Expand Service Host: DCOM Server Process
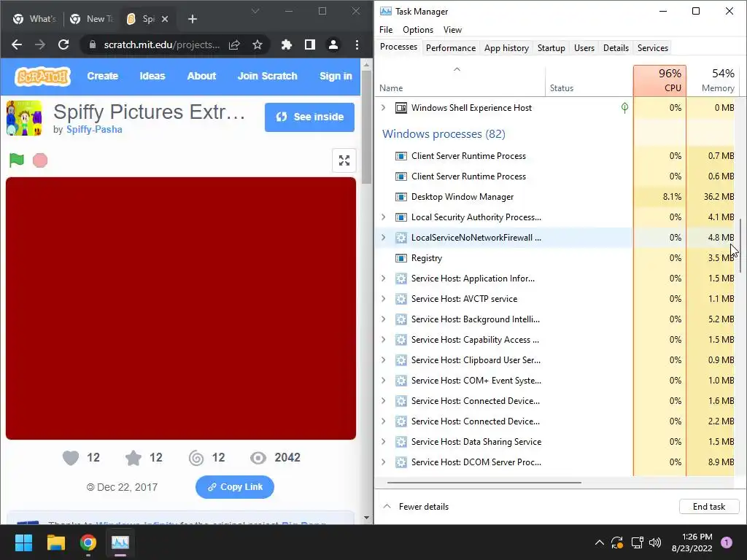The width and height of the screenshot is (747, 560). point(384,462)
